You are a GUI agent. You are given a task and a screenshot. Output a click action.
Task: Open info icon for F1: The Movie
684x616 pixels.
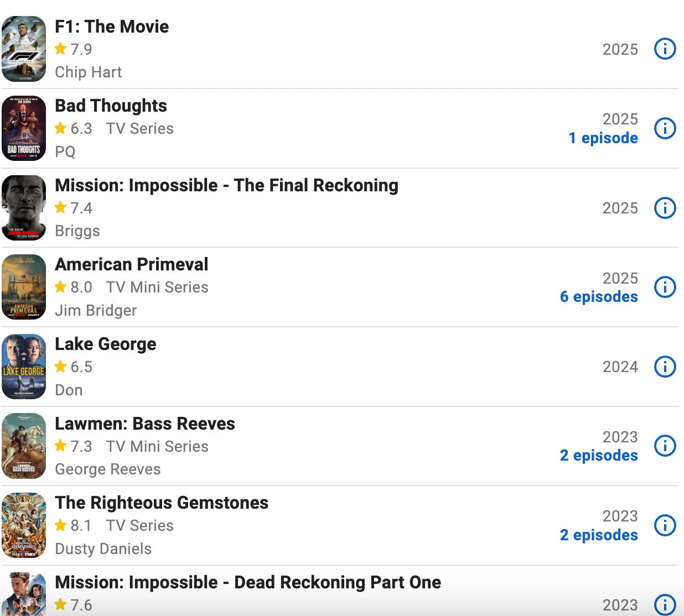[x=665, y=49]
